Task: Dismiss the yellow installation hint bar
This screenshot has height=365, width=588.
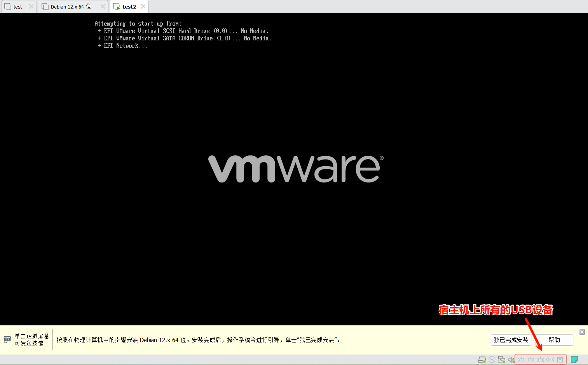Action: (582, 332)
